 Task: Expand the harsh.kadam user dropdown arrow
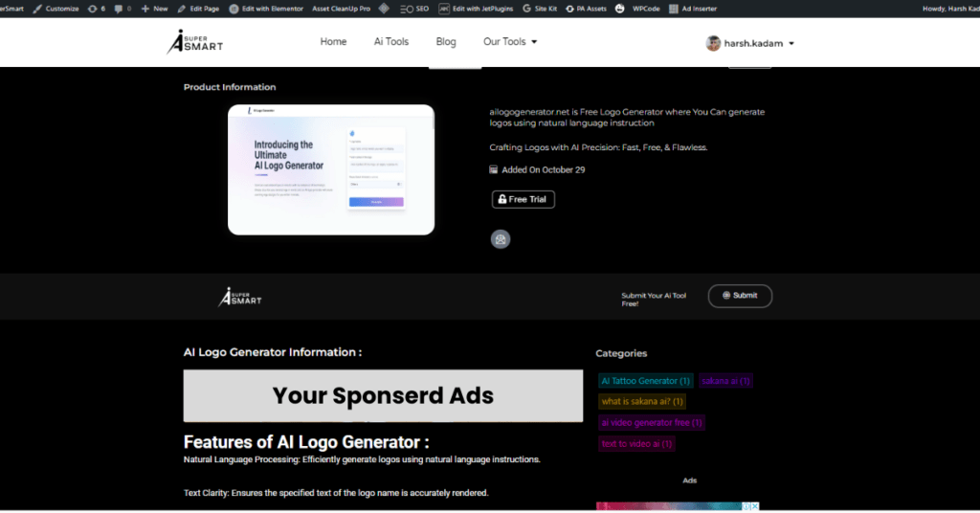pos(791,44)
